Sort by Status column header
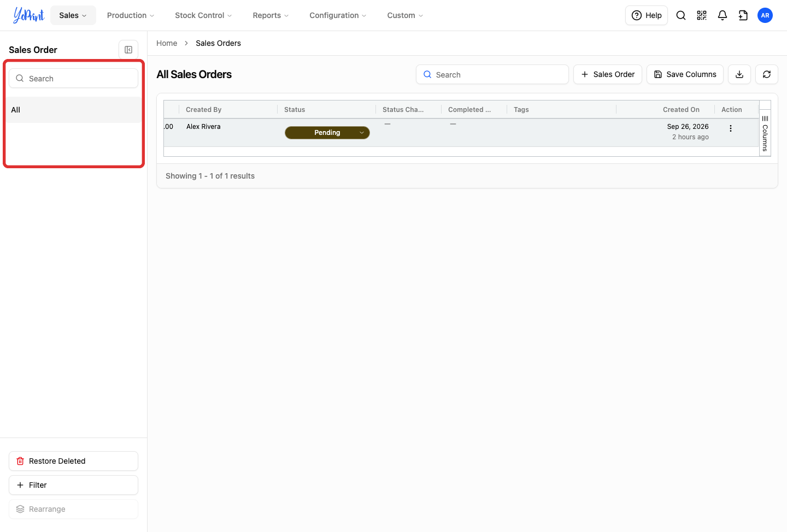787x532 pixels. tap(295, 110)
